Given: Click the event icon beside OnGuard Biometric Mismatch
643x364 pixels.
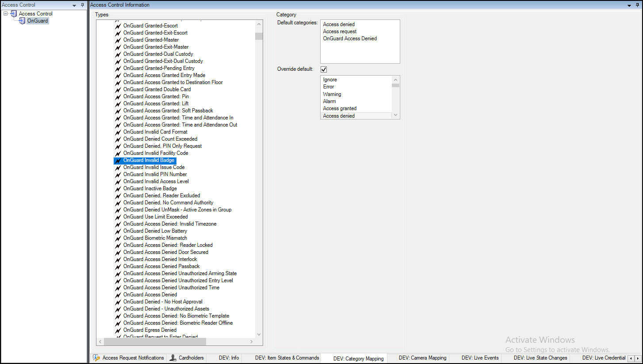Looking at the screenshot, I should [x=117, y=238].
